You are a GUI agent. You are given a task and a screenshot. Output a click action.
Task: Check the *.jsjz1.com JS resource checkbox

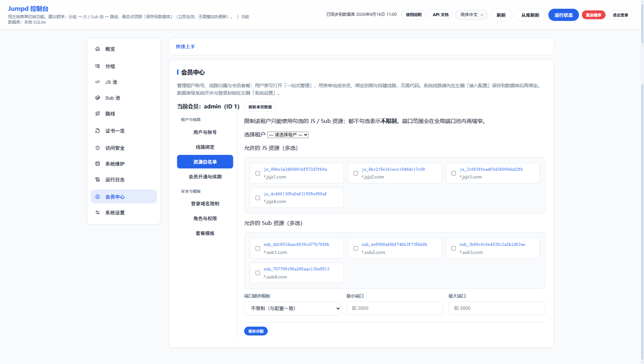point(258,173)
